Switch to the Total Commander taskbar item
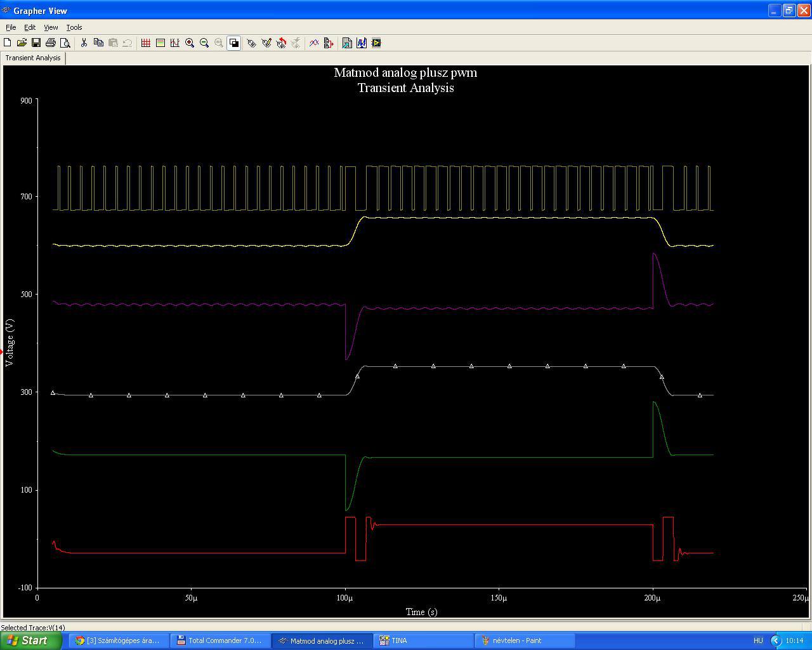The height and width of the screenshot is (650, 812). tap(219, 640)
